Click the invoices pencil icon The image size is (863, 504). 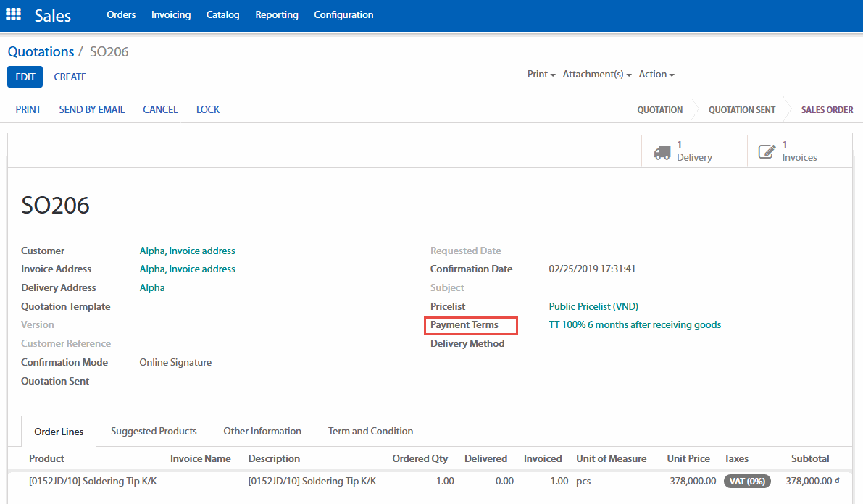[767, 152]
